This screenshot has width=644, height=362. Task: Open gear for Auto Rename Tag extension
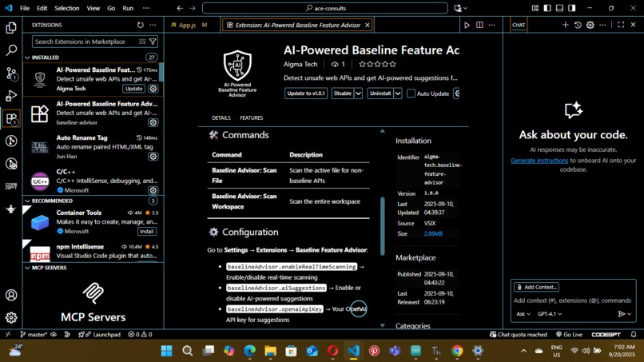pyautogui.click(x=153, y=157)
